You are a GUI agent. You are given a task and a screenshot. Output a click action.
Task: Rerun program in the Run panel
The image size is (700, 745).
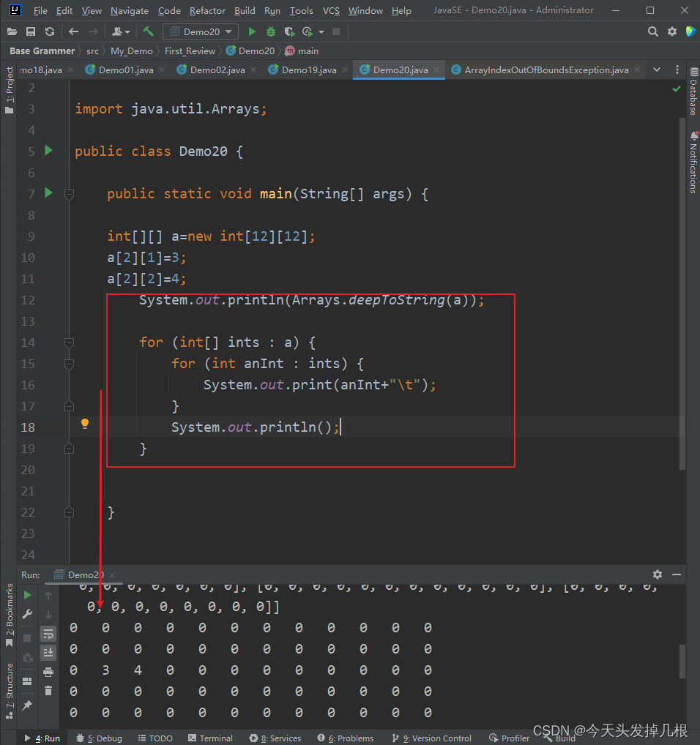point(28,595)
